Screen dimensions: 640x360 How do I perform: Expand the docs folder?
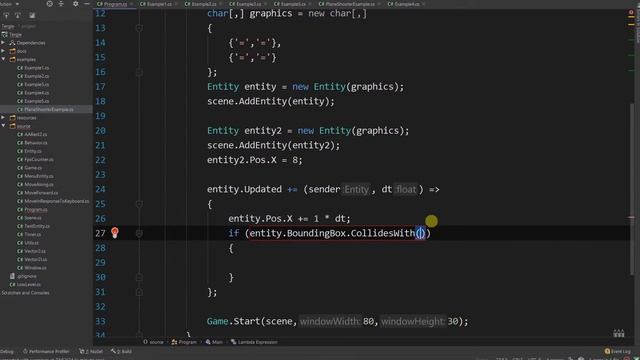3,51
